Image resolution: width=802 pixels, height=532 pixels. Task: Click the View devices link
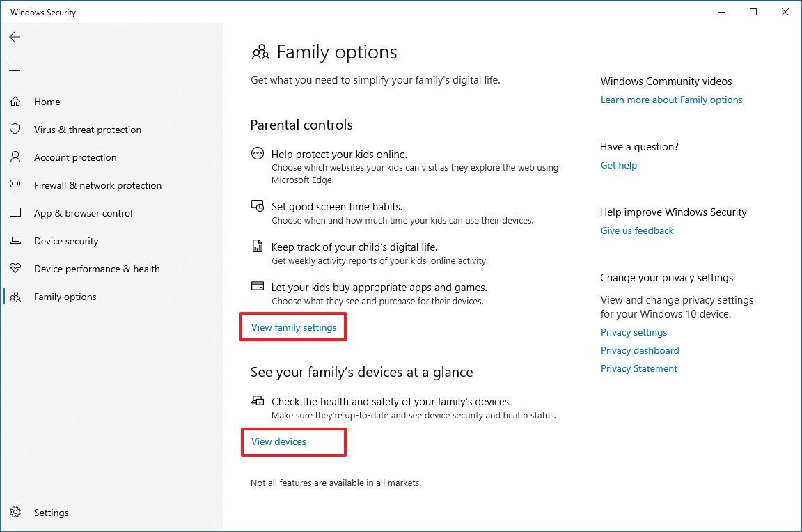278,441
